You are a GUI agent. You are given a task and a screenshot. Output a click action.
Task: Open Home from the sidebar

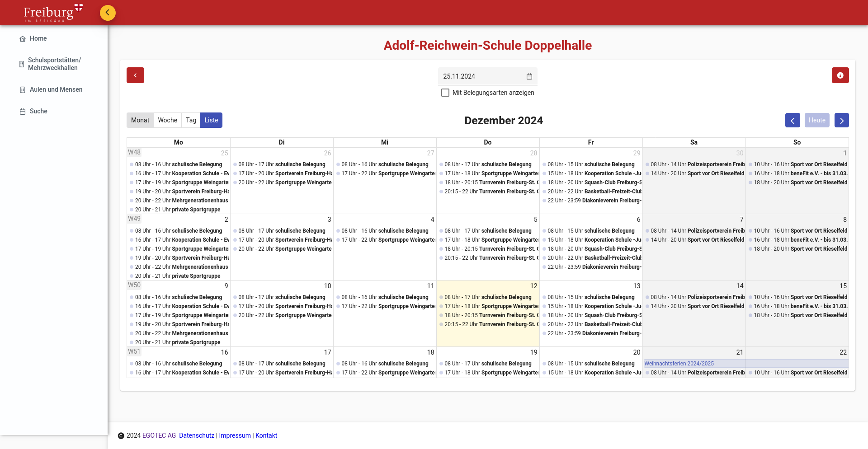coord(38,39)
